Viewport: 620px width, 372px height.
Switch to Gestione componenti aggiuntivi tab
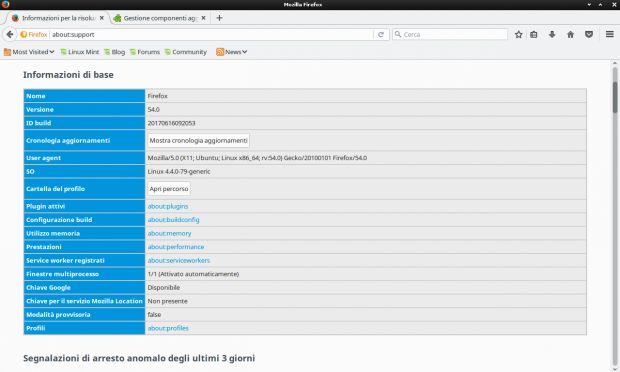159,18
